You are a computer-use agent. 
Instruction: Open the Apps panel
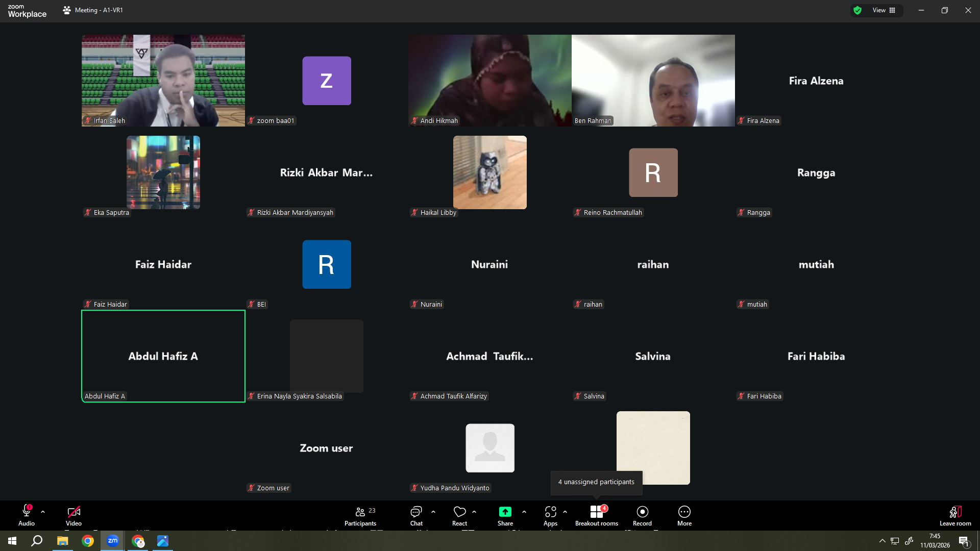[550, 515]
